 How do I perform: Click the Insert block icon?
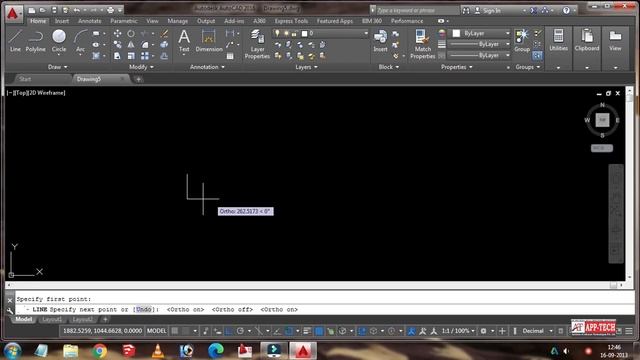point(380,41)
